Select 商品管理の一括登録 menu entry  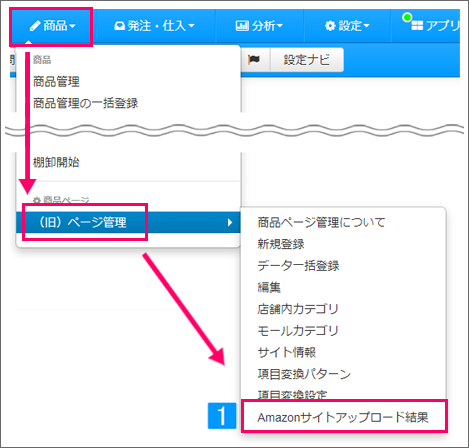coord(85,103)
